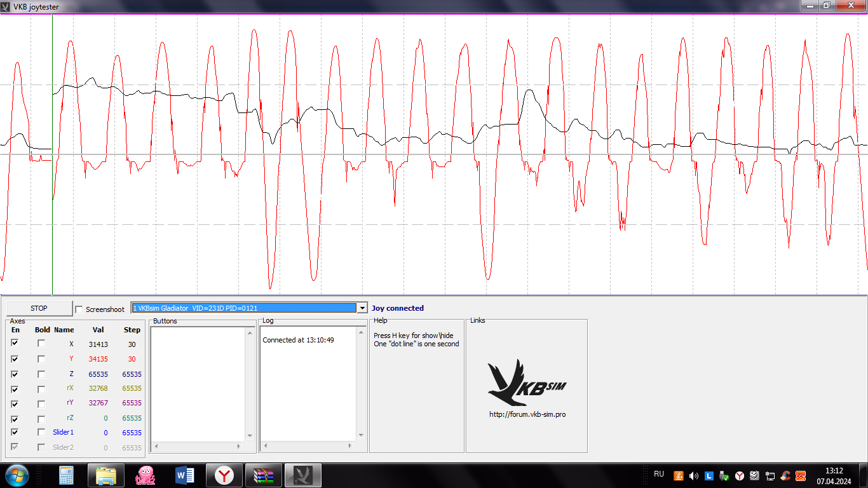Open Microsoft Word from the taskbar
868x488 pixels.
184,475
